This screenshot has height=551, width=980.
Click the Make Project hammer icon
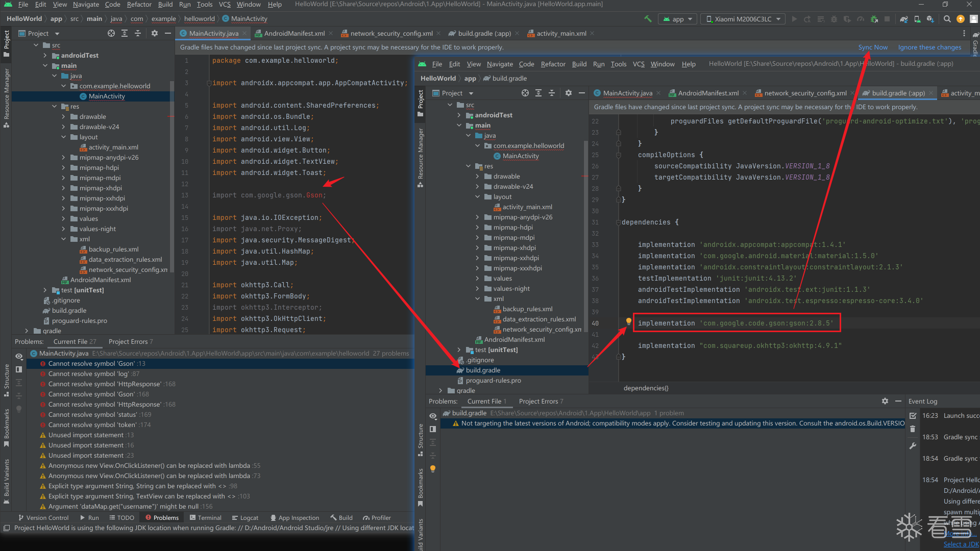point(648,19)
